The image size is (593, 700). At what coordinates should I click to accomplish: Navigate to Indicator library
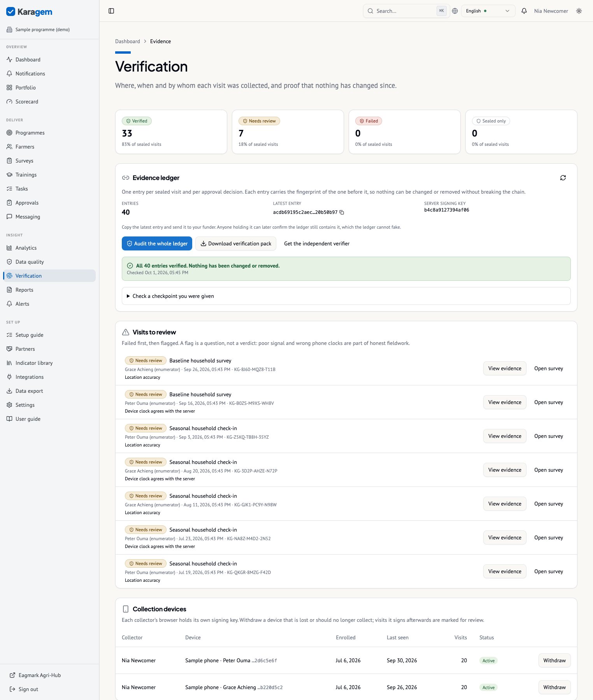click(49, 363)
